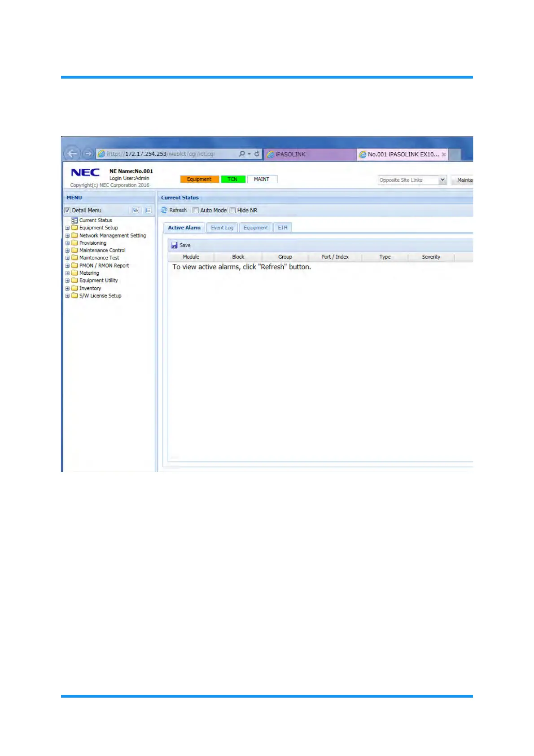Expand the Maintenance Control tree node
Screen dimensions: 534x756
pos(67,251)
